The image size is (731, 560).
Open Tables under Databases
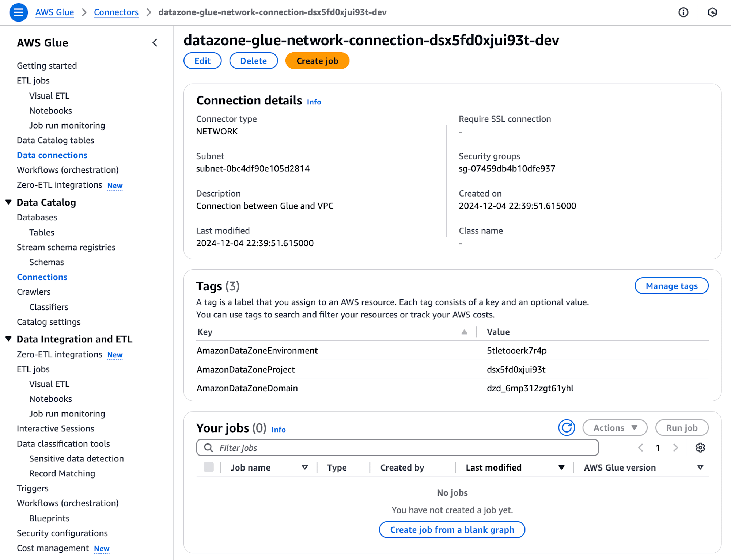coord(42,232)
